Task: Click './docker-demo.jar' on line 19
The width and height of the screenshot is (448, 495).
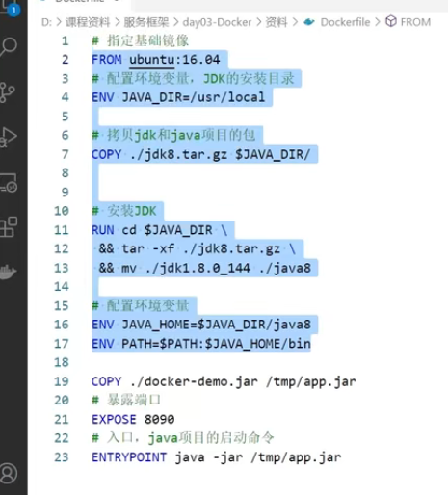Action: point(194,382)
